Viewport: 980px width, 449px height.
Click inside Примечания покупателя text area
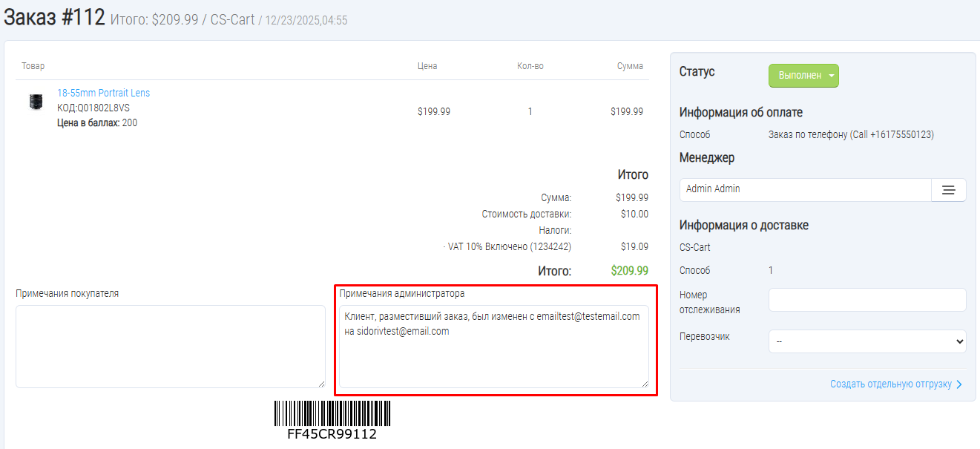(x=170, y=346)
